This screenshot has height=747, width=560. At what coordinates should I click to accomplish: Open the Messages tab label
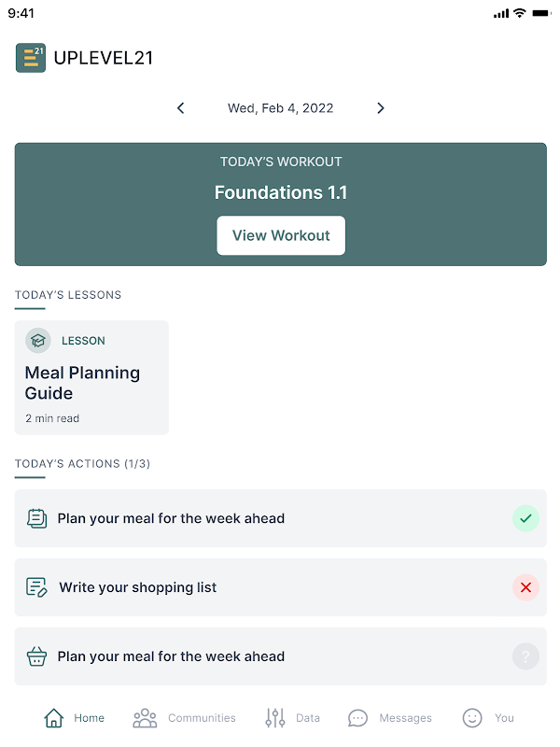pyautogui.click(x=405, y=718)
